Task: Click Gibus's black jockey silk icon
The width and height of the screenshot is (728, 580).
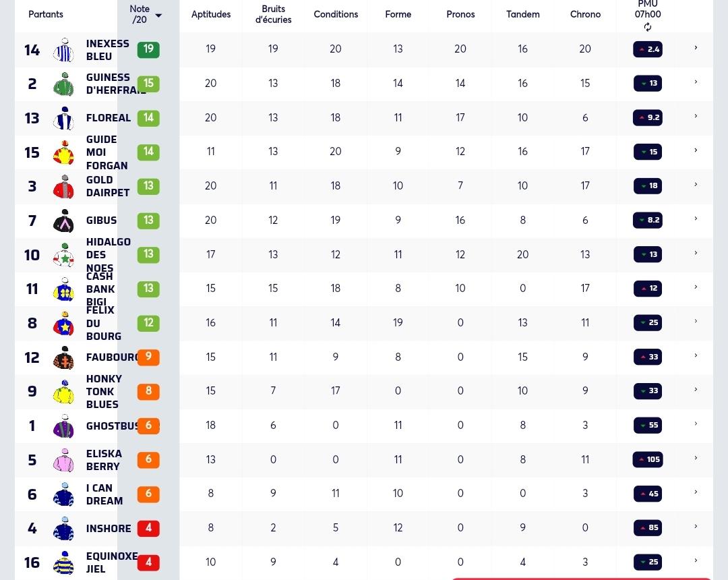Action: click(63, 221)
